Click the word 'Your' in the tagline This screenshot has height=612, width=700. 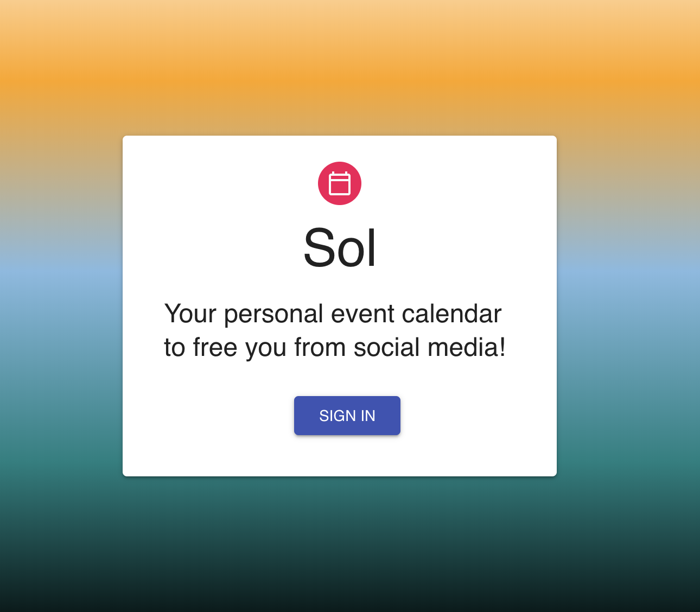(190, 314)
